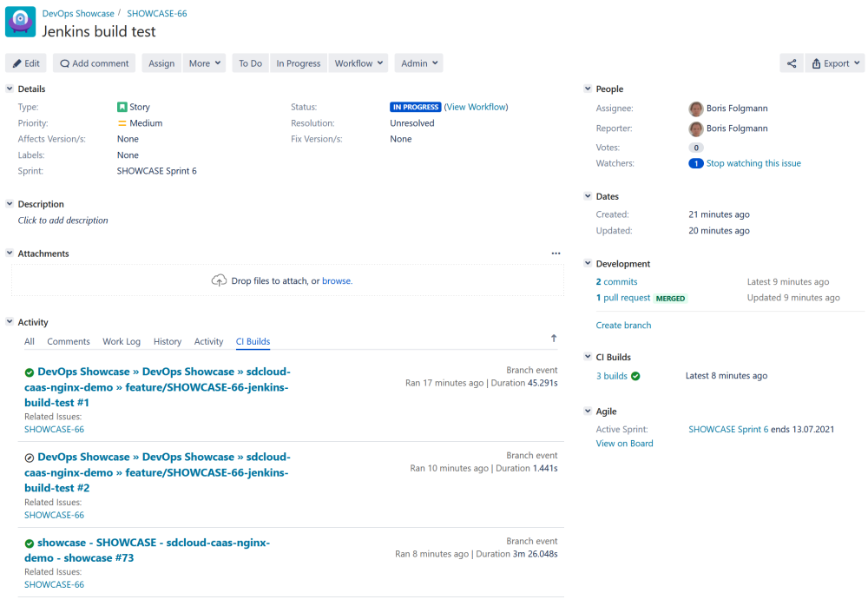Click the IN PROGRESS status lozenge

(415, 107)
